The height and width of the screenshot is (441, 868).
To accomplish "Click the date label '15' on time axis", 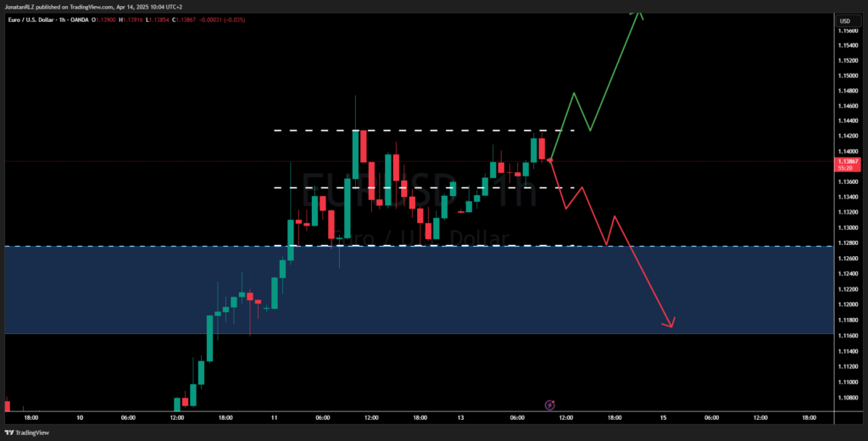I will (663, 418).
